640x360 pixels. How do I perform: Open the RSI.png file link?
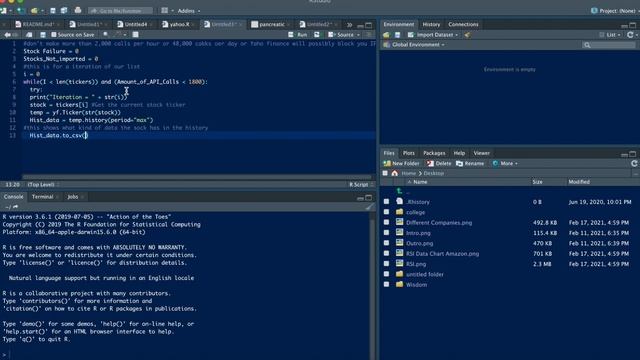tap(416, 264)
